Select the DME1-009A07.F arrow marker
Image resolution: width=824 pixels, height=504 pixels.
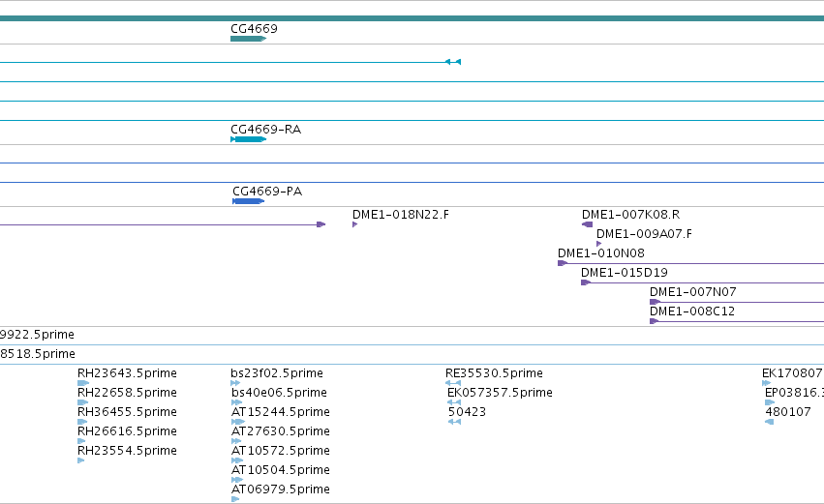coord(599,244)
